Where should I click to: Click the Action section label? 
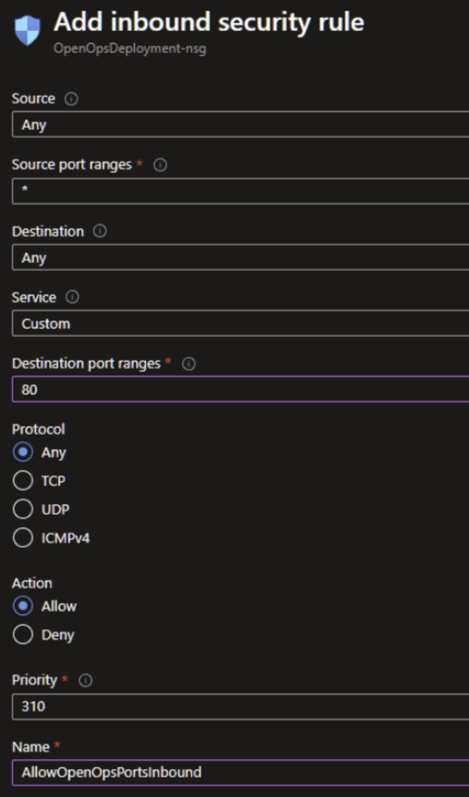pos(33,583)
